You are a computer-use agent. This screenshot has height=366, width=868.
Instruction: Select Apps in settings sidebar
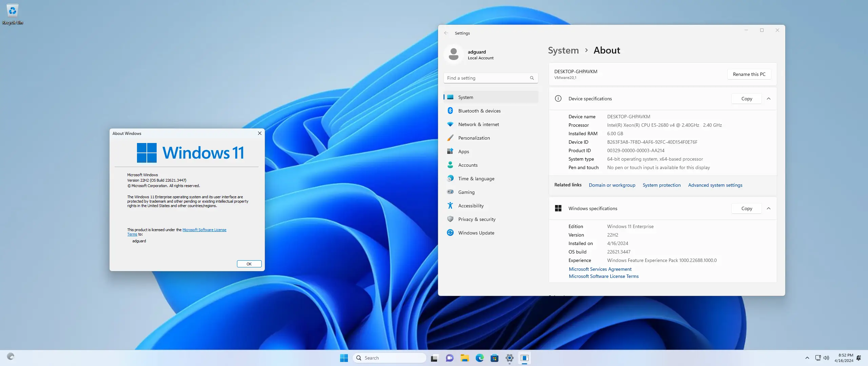[x=463, y=151]
